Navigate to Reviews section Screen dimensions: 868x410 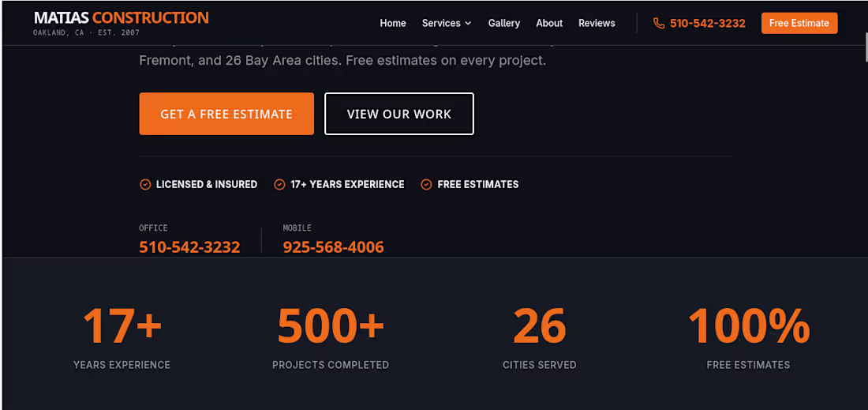coord(597,24)
